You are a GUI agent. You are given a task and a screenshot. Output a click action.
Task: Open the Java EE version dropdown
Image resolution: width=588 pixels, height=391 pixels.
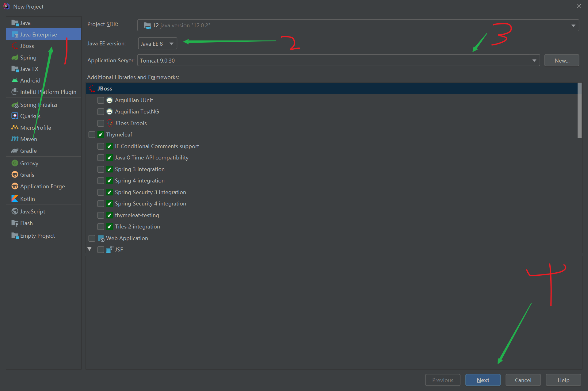pyautogui.click(x=158, y=44)
